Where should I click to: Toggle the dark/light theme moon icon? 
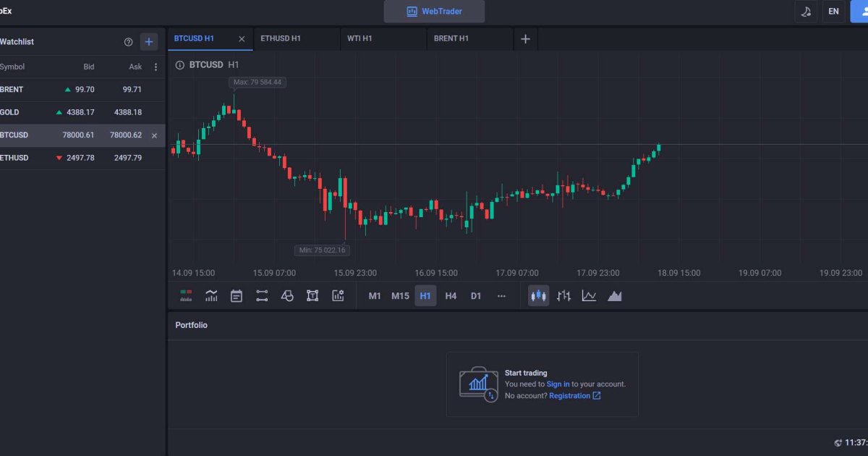click(806, 12)
